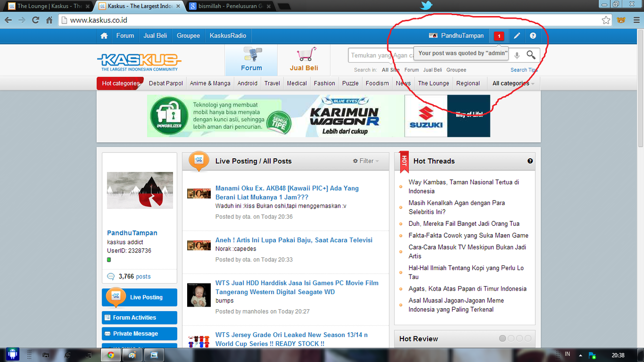This screenshot has height=362, width=644.
Task: Click the browser home button
Action: 49,20
